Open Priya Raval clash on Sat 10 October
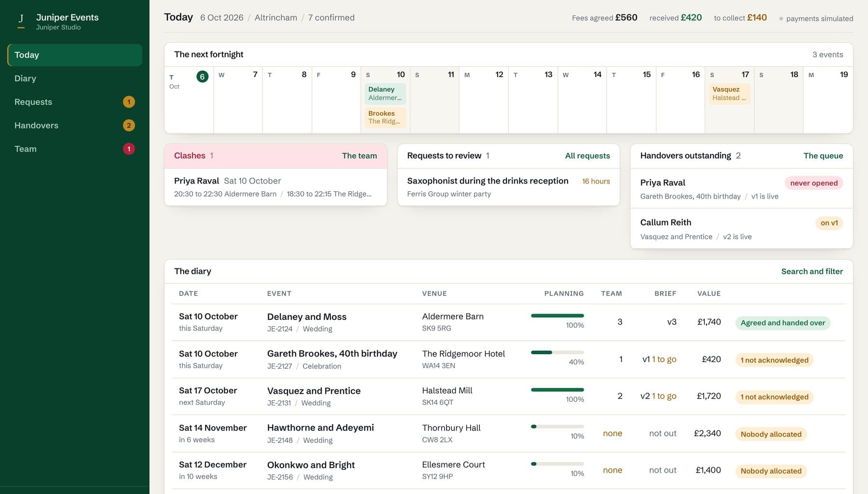The width and height of the screenshot is (868, 494). [x=276, y=187]
